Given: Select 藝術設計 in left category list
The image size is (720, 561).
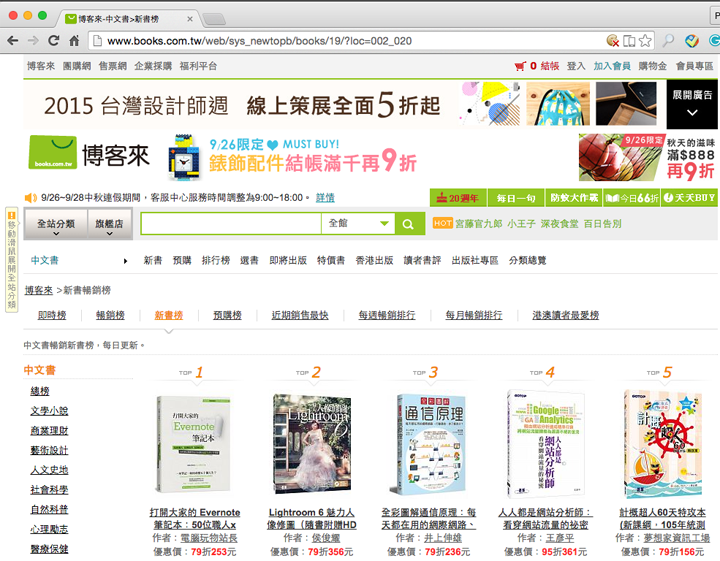Looking at the screenshot, I should point(49,450).
